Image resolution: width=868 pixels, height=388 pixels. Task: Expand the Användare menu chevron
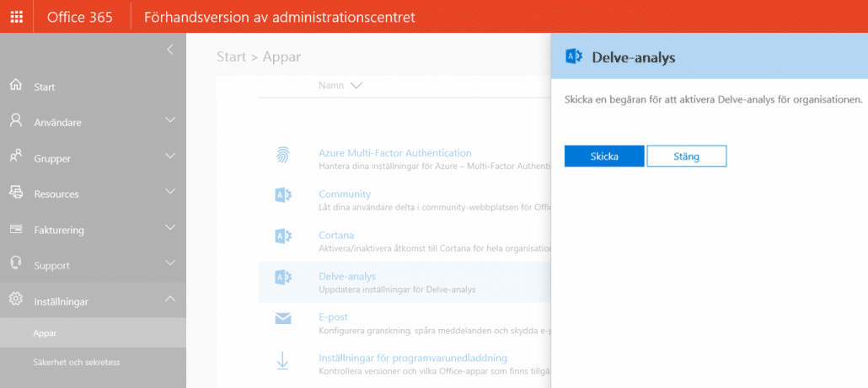pyautogui.click(x=170, y=120)
